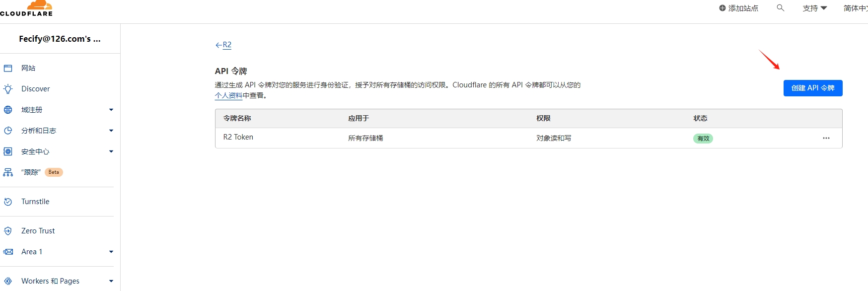Open the 支持 dropdown menu
The image size is (868, 291).
tap(815, 8)
